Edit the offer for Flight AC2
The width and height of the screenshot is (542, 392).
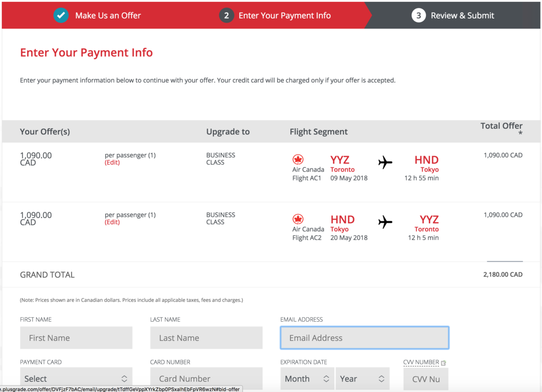[112, 222]
